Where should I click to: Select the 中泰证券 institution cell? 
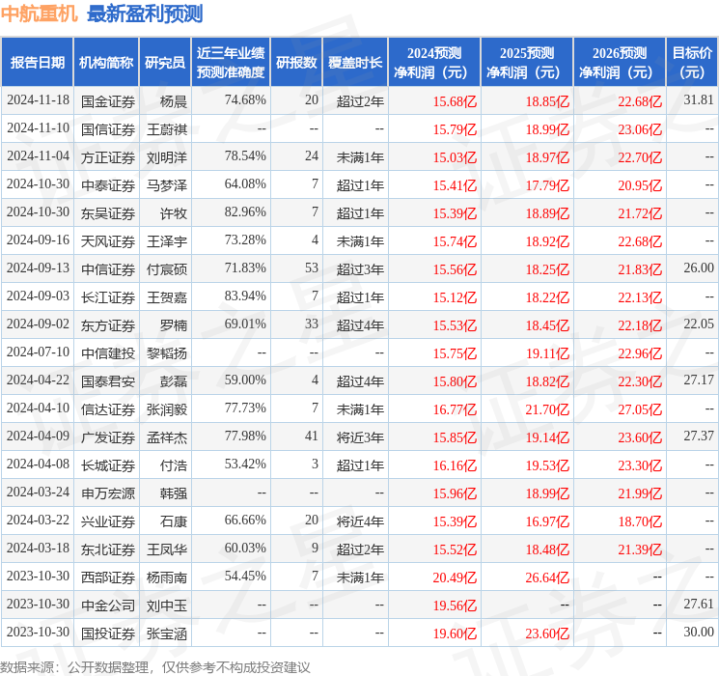[x=108, y=185]
